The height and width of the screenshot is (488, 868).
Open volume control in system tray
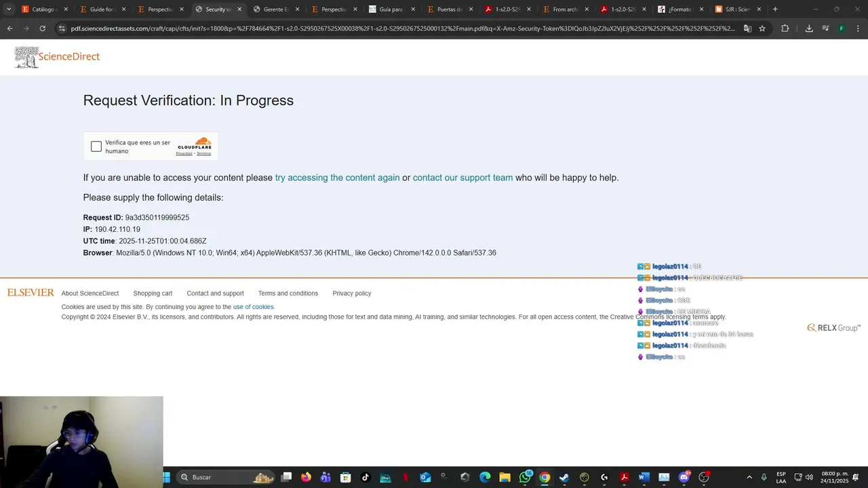(808, 477)
